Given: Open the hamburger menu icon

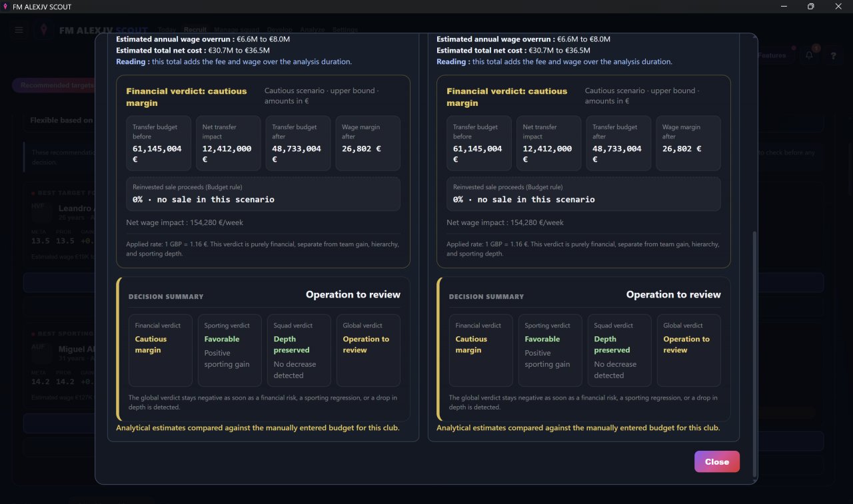Looking at the screenshot, I should pyautogui.click(x=19, y=31).
